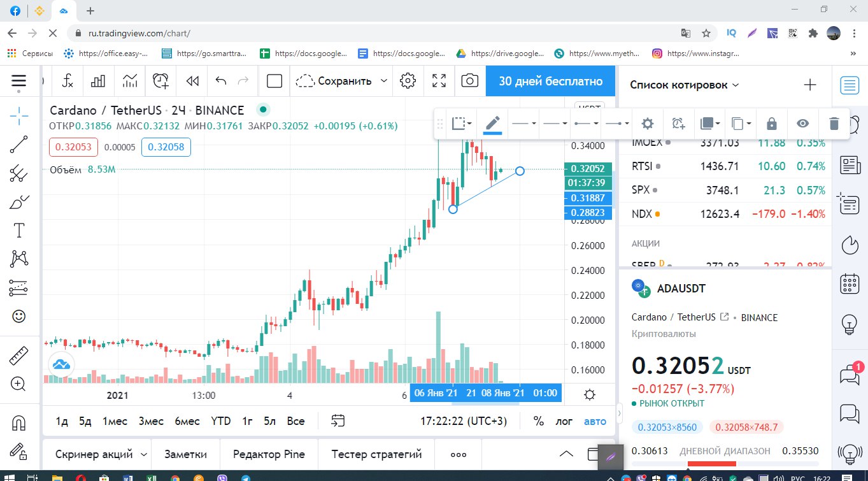
Task: Lock the selected drawing
Action: pyautogui.click(x=771, y=124)
